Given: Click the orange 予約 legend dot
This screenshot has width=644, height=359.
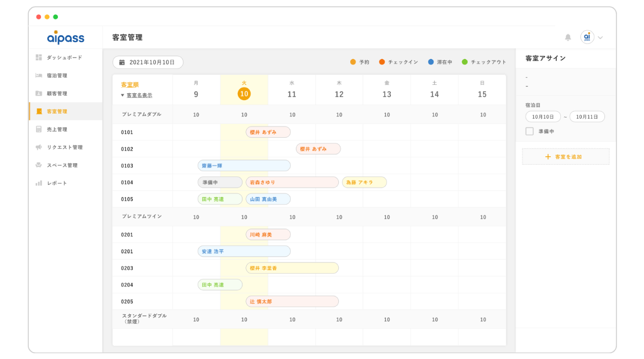Looking at the screenshot, I should 353,62.
